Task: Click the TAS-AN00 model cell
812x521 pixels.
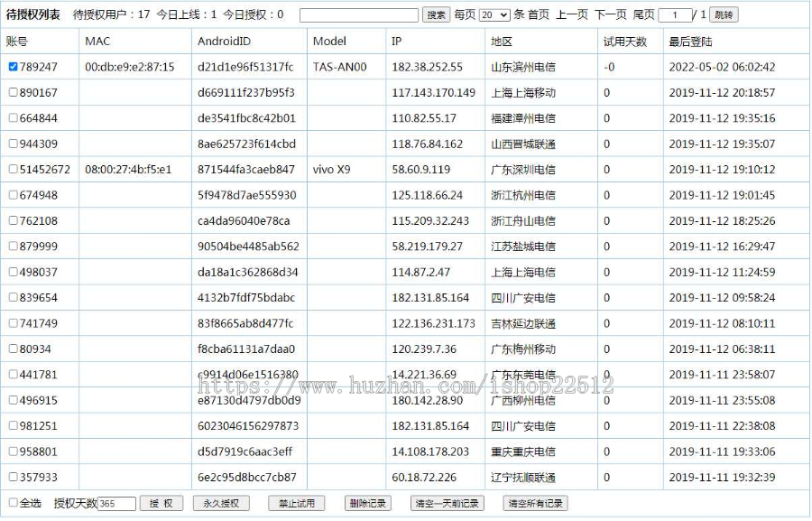Action: pyautogui.click(x=339, y=67)
